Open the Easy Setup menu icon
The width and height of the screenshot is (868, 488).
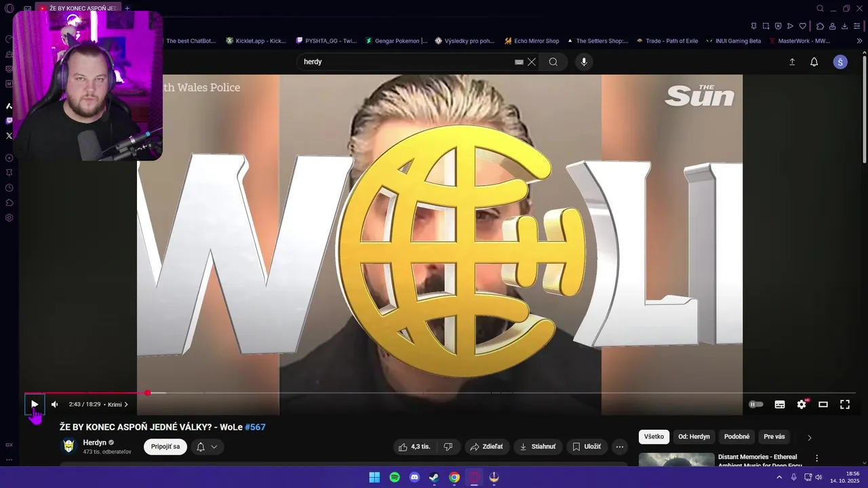(858, 26)
